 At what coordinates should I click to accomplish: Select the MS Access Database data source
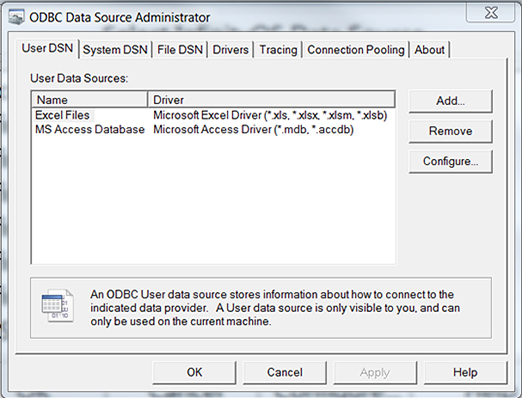(x=90, y=129)
